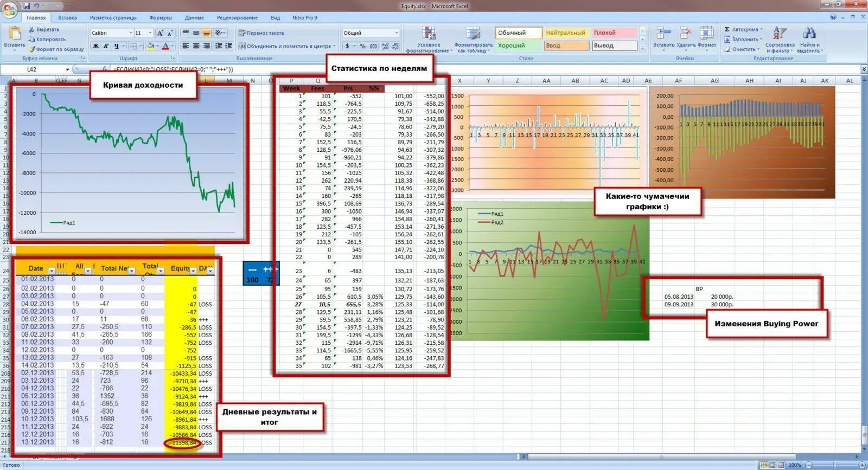Decrease indent in alignment group
Image resolution: width=868 pixels, height=470 pixels.
[x=219, y=46]
